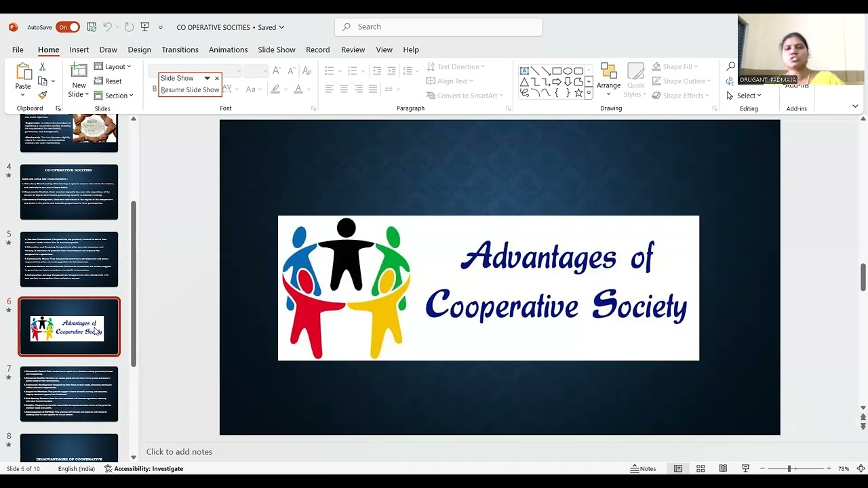Select the Text Box shape icon

pos(524,70)
